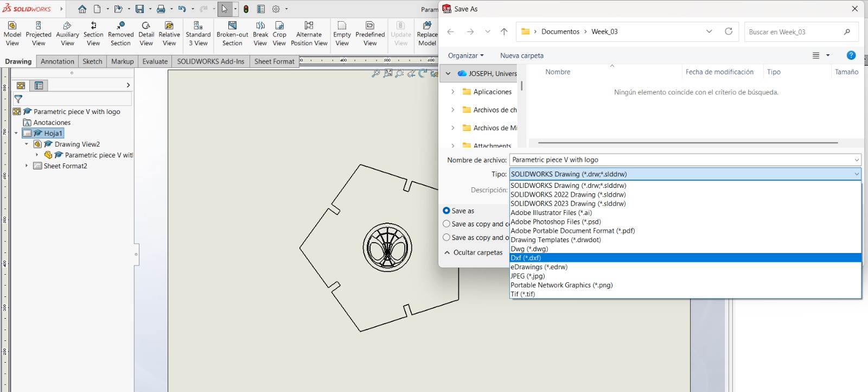Add an Alternate Position View
This screenshot has height=392, width=868.
tap(309, 34)
